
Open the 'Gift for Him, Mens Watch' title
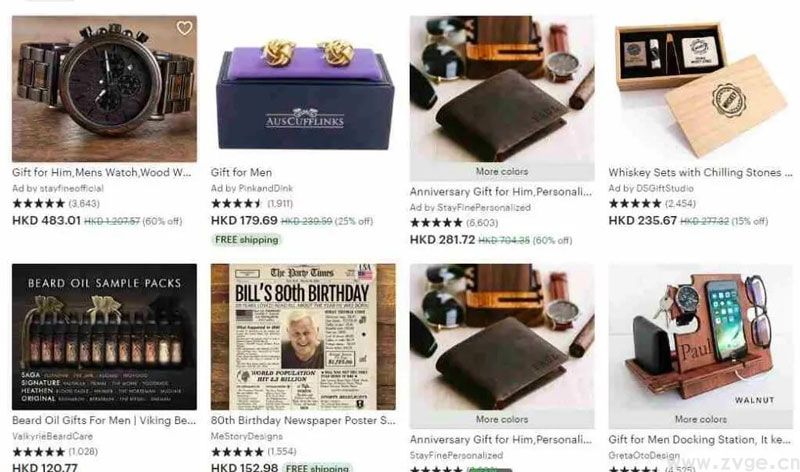[x=102, y=172]
